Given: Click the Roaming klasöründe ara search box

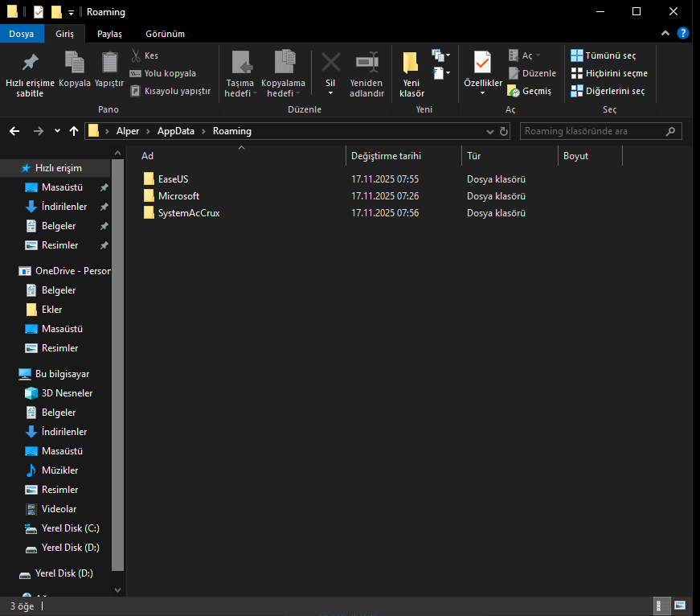Looking at the screenshot, I should click(601, 131).
